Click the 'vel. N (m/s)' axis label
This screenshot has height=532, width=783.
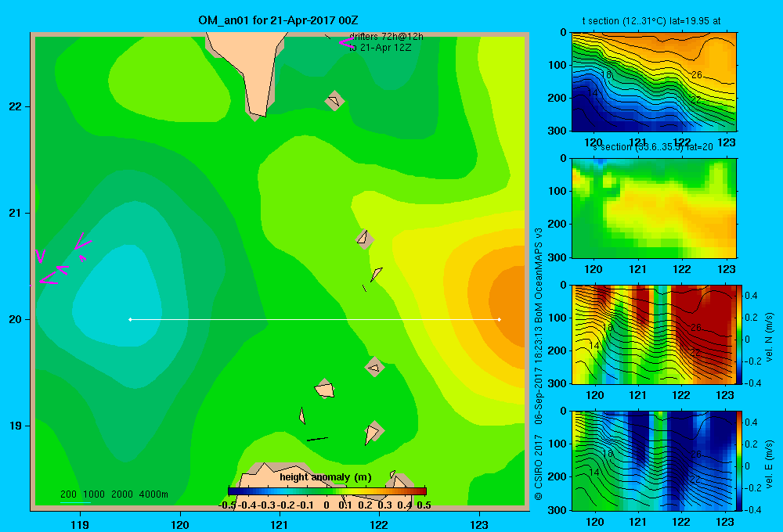coord(769,337)
